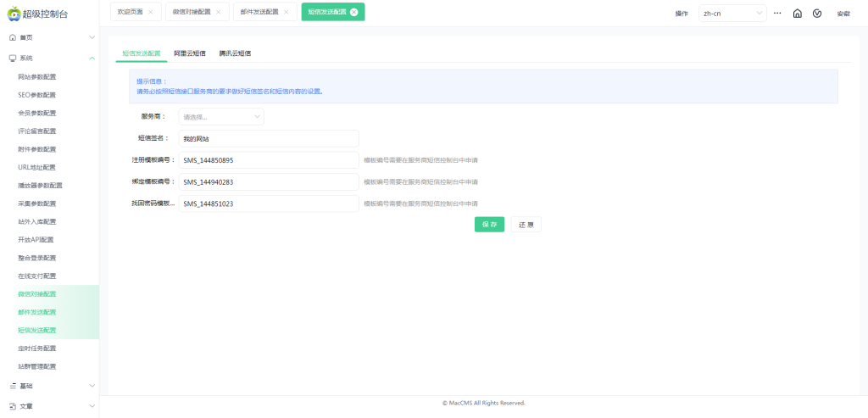Collapse the 系统 sidebar section
This screenshot has width=868, height=418.
tap(92, 59)
